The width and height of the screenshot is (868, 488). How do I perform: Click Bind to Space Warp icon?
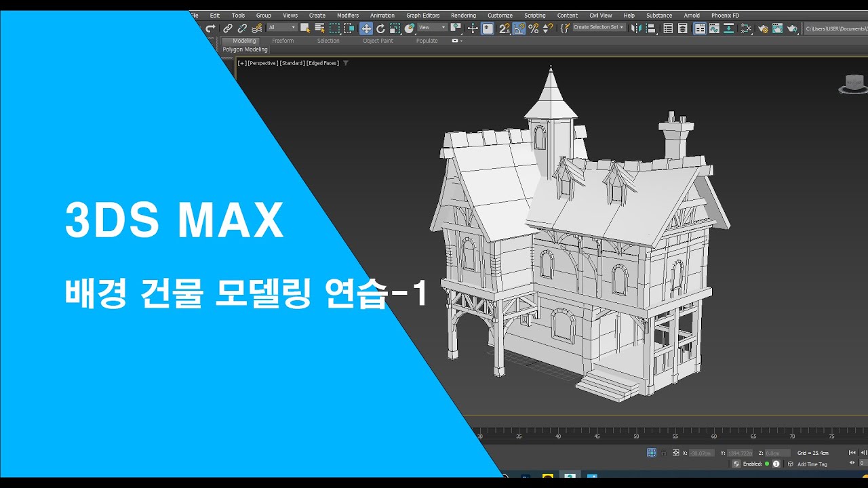257,28
